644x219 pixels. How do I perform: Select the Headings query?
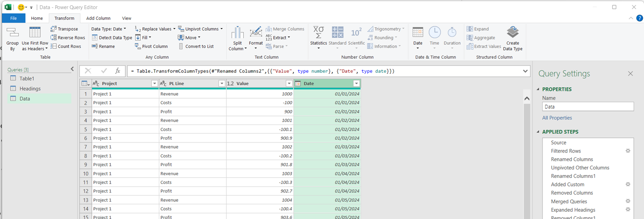tap(30, 89)
